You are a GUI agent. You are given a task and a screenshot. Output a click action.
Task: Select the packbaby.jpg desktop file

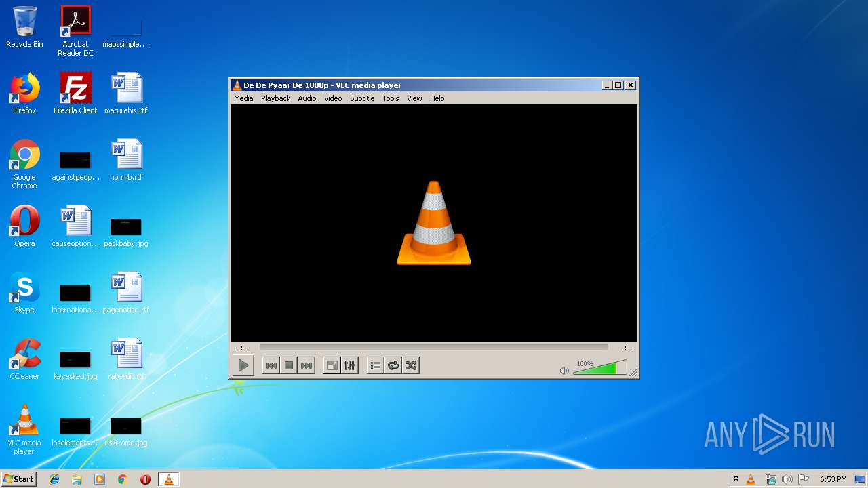point(126,232)
